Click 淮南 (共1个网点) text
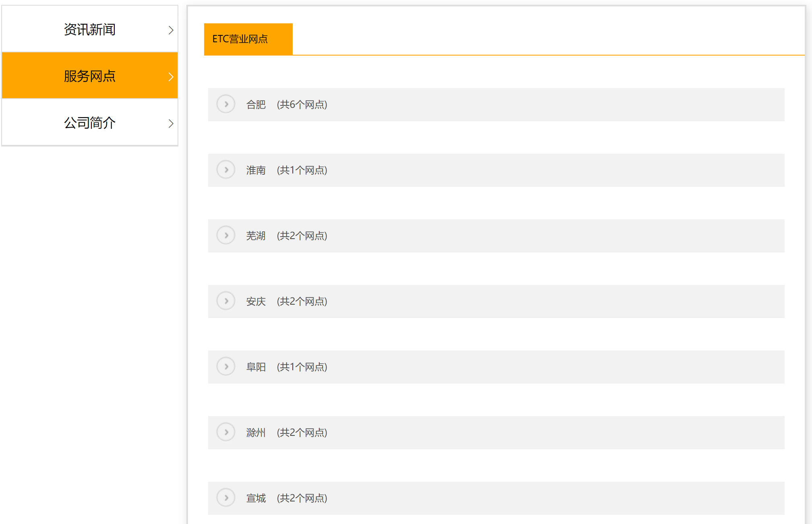This screenshot has width=812, height=524. click(x=287, y=170)
